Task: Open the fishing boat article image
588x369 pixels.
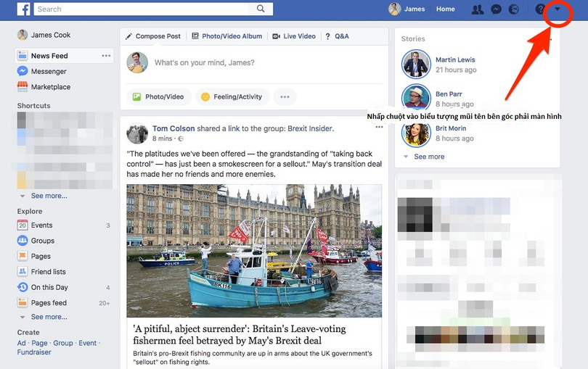Action: click(254, 251)
